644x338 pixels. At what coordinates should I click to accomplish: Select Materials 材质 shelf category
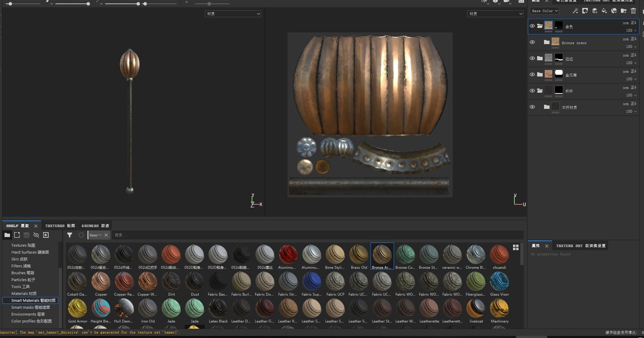(24, 294)
